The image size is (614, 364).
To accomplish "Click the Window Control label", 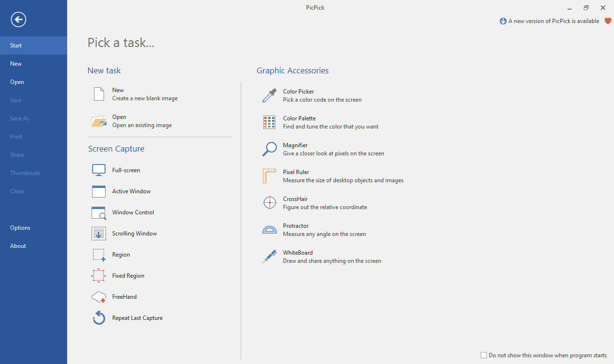I will [x=133, y=212].
